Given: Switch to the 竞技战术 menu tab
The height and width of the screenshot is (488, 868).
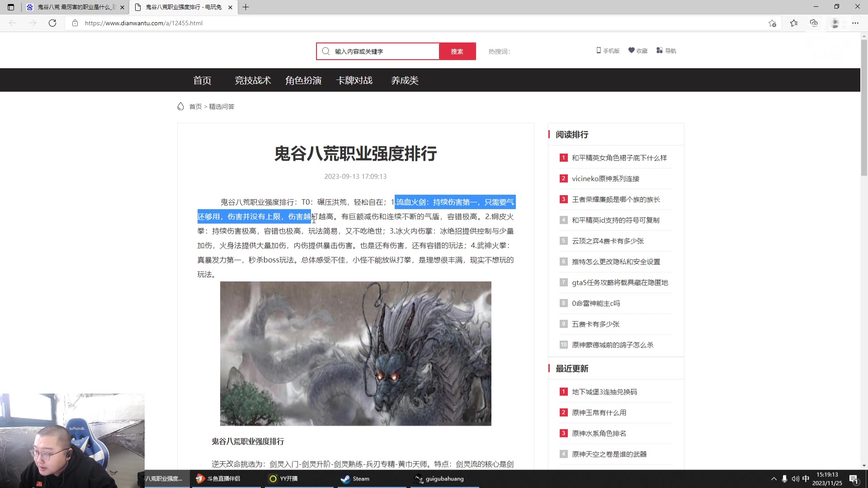Looking at the screenshot, I should tap(253, 80).
